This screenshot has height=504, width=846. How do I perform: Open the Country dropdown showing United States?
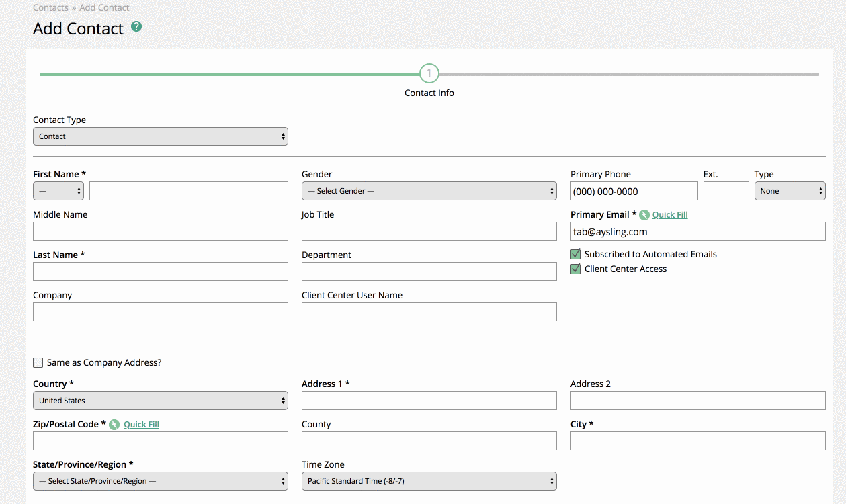pos(161,401)
